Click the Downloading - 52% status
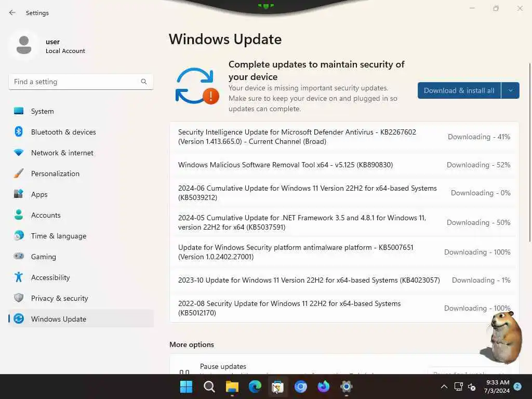 (478, 165)
